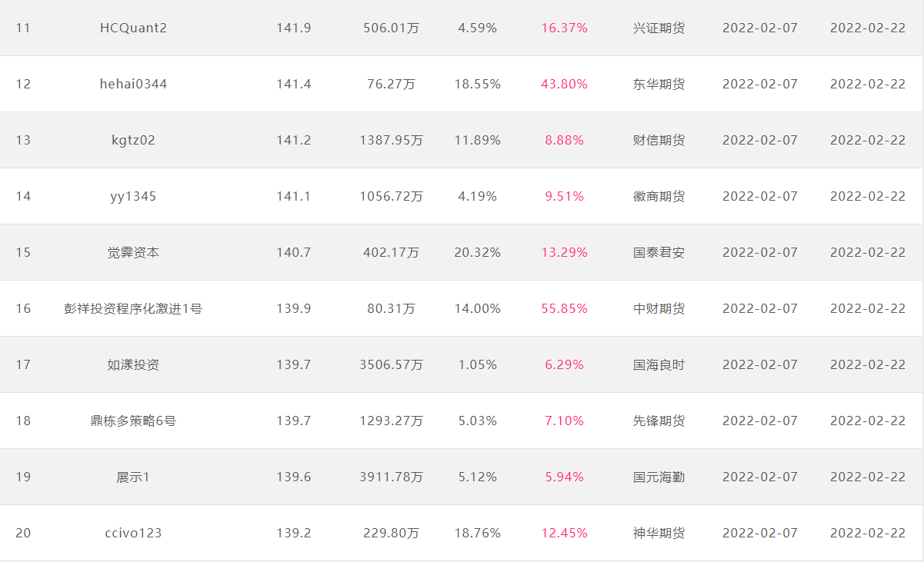Click the 徽商期货 broker cell
The width and height of the screenshot is (924, 562).
coord(659,196)
